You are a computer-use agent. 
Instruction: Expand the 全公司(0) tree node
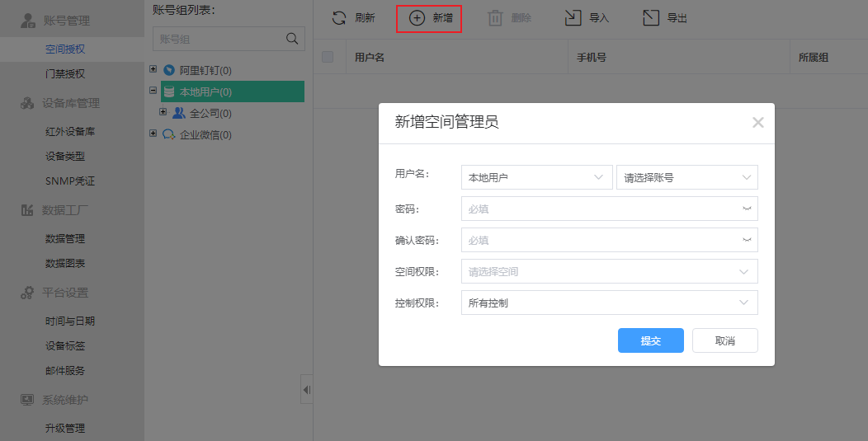tap(163, 112)
